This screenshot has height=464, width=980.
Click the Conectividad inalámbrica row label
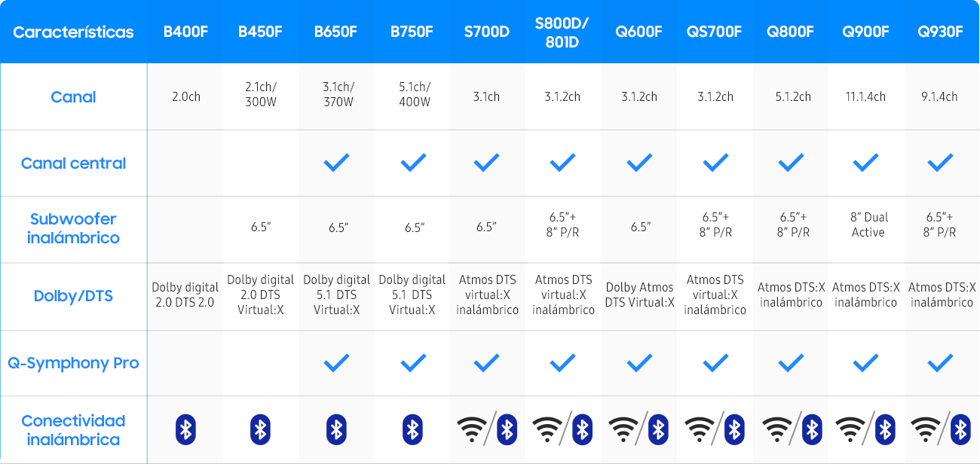[x=73, y=430]
